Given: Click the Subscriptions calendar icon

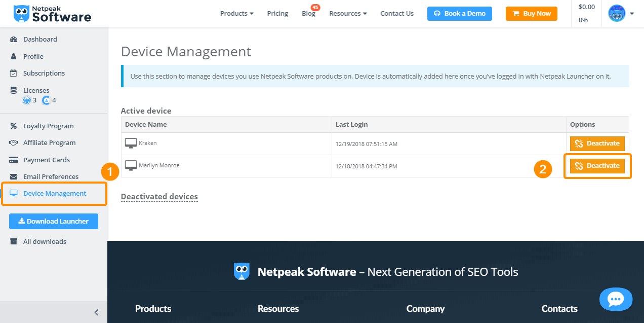Looking at the screenshot, I should click(x=14, y=73).
